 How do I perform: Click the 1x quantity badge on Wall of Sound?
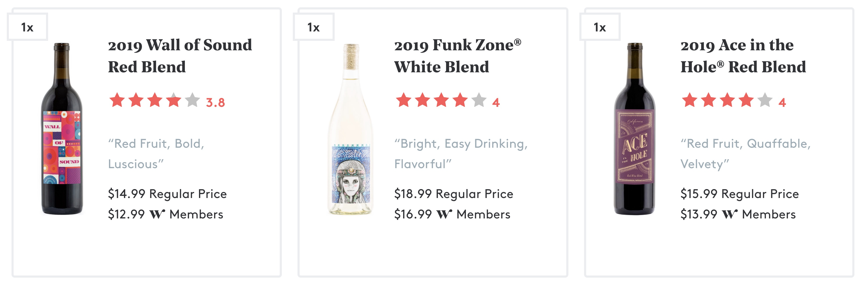pos(27,27)
